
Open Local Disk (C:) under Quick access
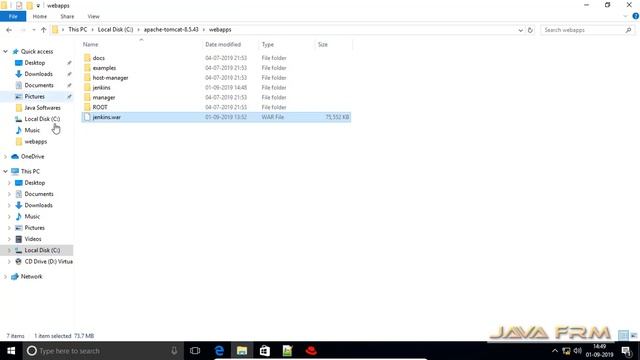pos(42,119)
